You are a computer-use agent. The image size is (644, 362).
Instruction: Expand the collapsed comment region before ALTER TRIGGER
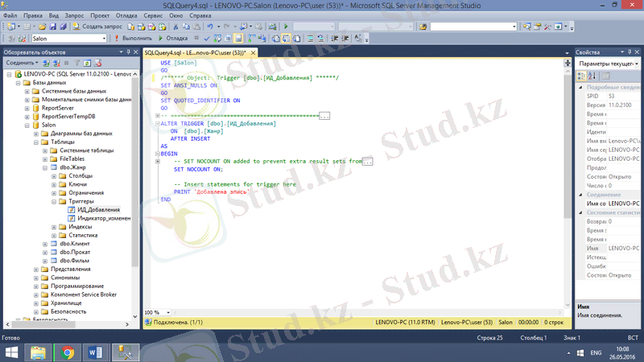[x=157, y=116]
